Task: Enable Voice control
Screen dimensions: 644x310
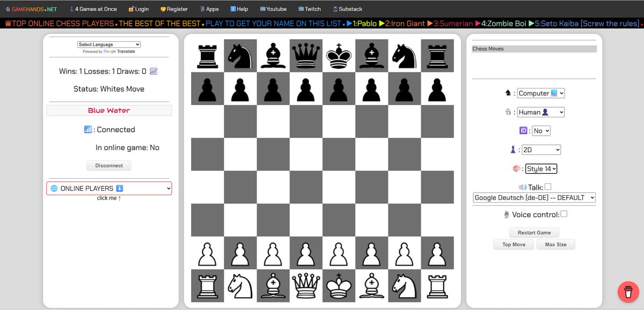Action: tap(563, 213)
